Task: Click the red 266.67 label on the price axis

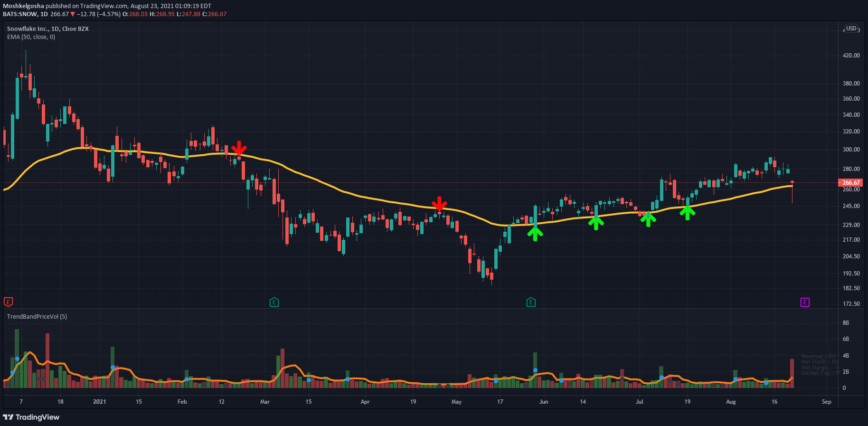Action: [x=851, y=182]
